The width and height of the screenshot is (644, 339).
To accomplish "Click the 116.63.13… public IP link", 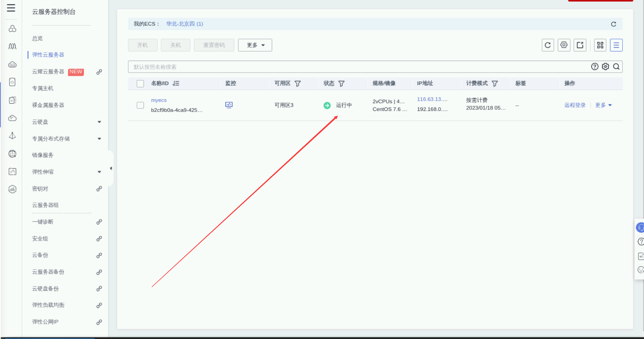I will point(432,99).
